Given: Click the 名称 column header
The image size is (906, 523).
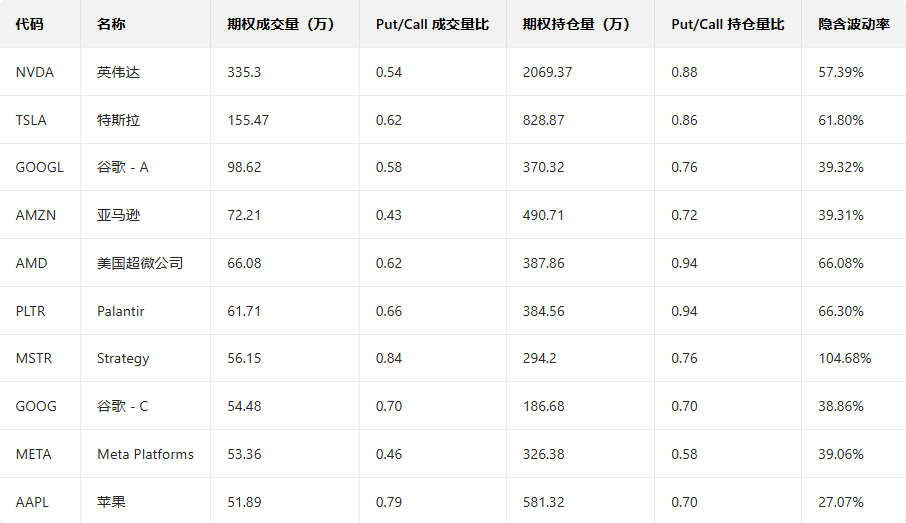Looking at the screenshot, I should (112, 24).
